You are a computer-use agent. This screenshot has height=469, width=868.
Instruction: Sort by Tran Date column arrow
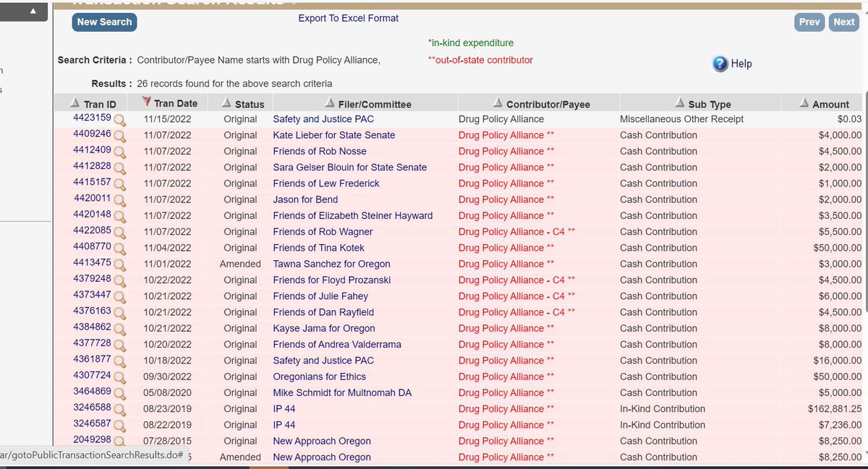click(x=147, y=102)
